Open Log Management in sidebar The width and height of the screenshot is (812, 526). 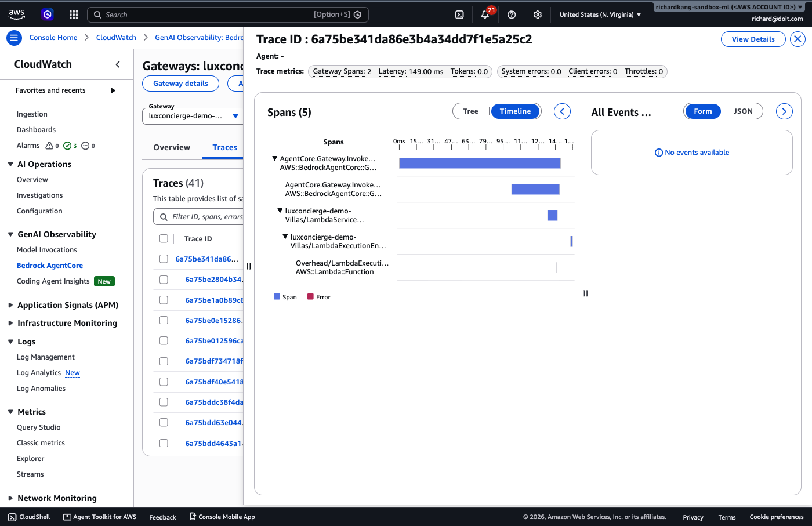[46, 357]
